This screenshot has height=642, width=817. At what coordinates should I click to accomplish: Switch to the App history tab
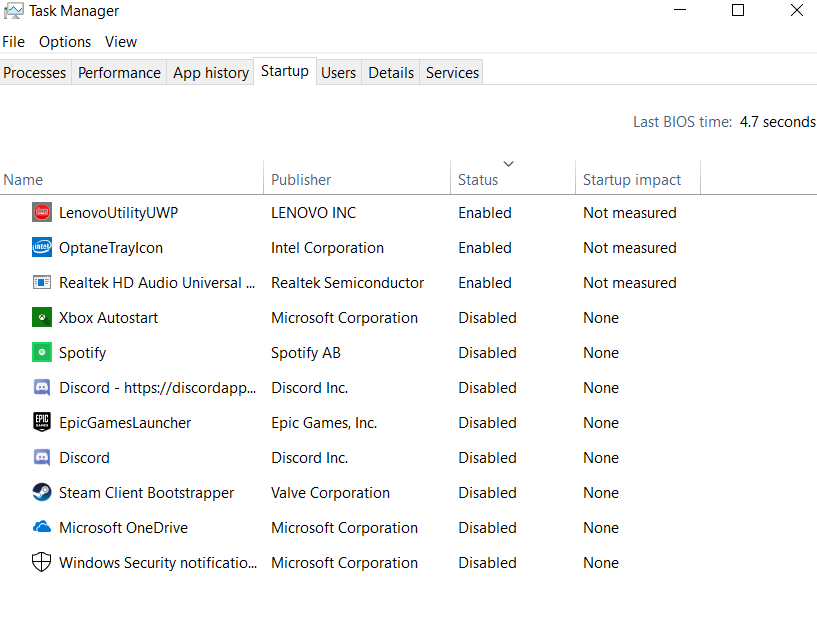pos(211,72)
